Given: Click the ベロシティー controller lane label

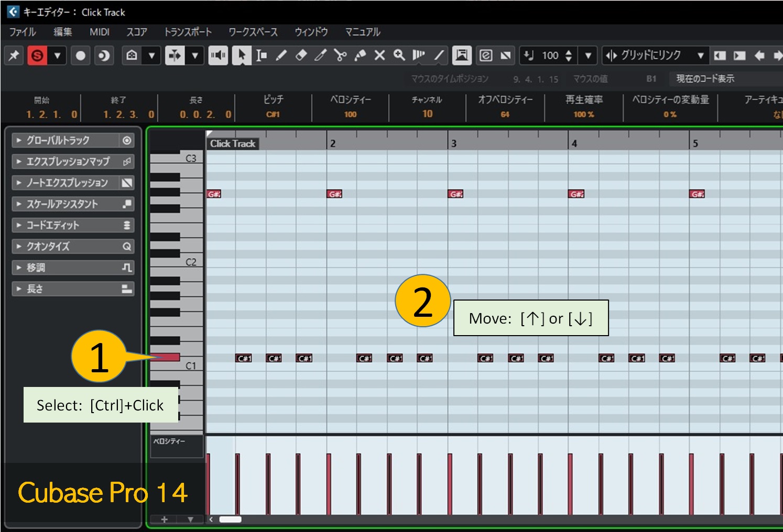Looking at the screenshot, I should coord(169,441).
